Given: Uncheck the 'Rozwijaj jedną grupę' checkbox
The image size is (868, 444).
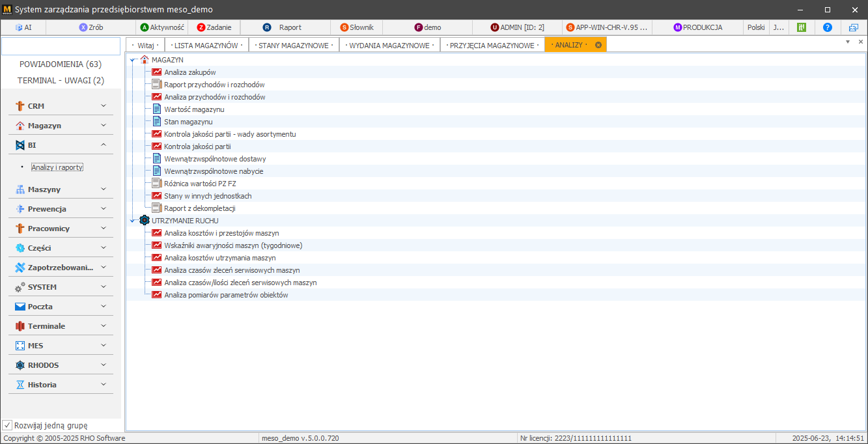Looking at the screenshot, I should pos(7,425).
